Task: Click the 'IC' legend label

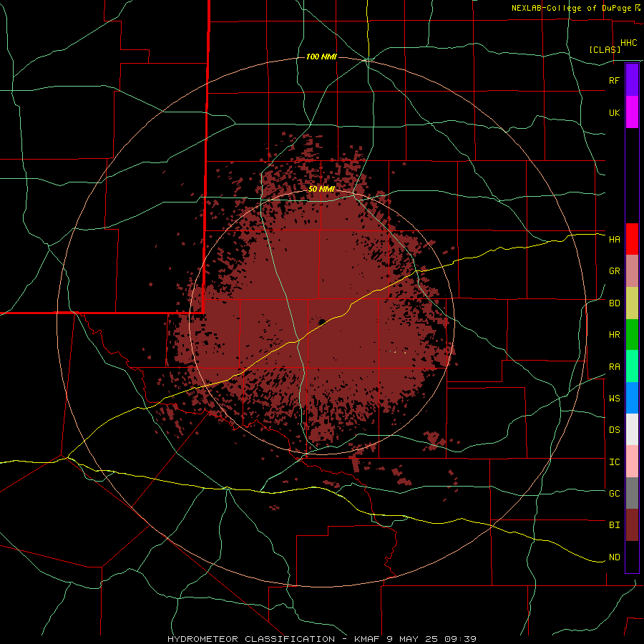Action: tap(614, 462)
